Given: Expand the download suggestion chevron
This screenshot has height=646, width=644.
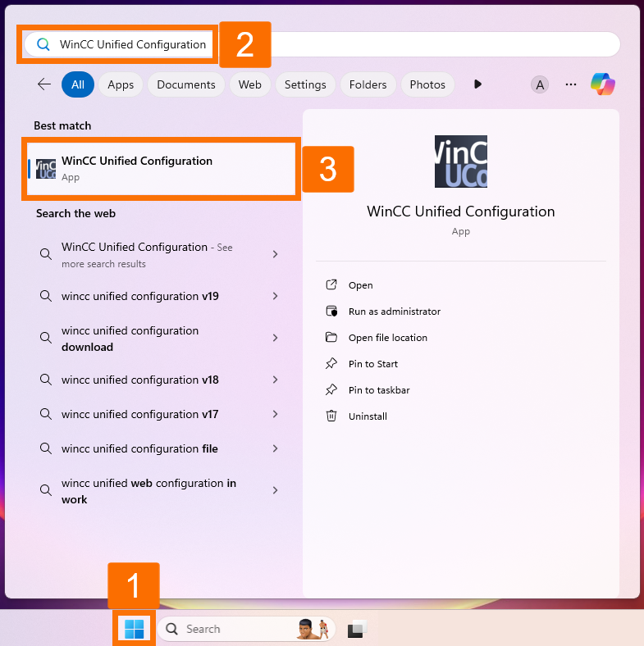Looking at the screenshot, I should pyautogui.click(x=276, y=338).
